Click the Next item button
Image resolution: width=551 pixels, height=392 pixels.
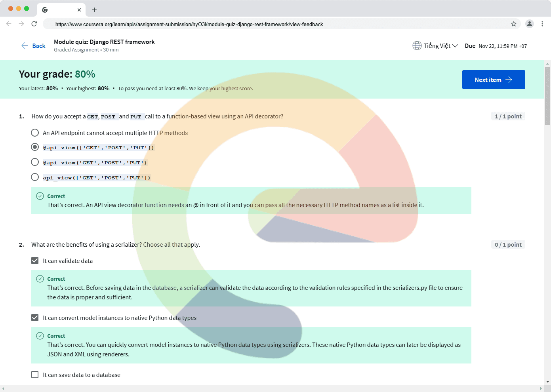tap(493, 80)
